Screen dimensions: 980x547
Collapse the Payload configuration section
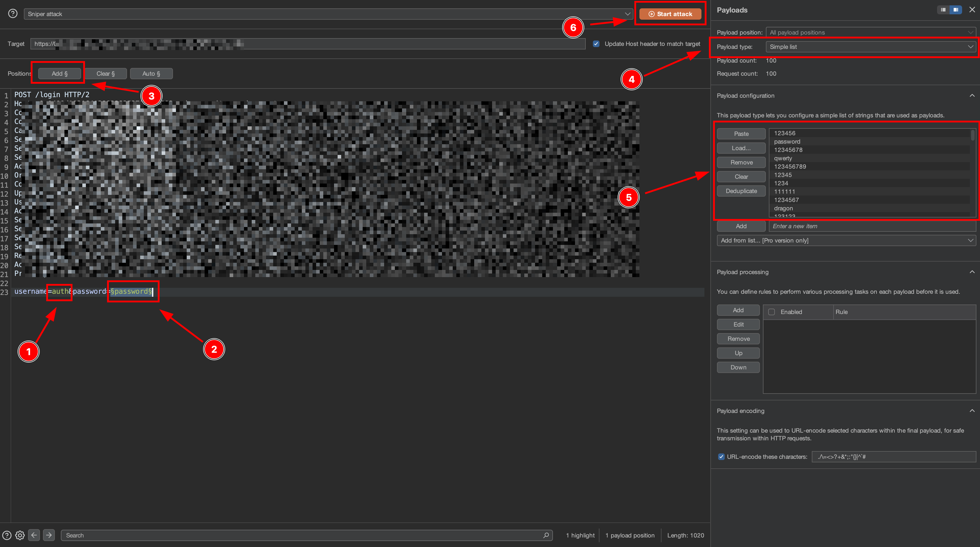coord(972,95)
